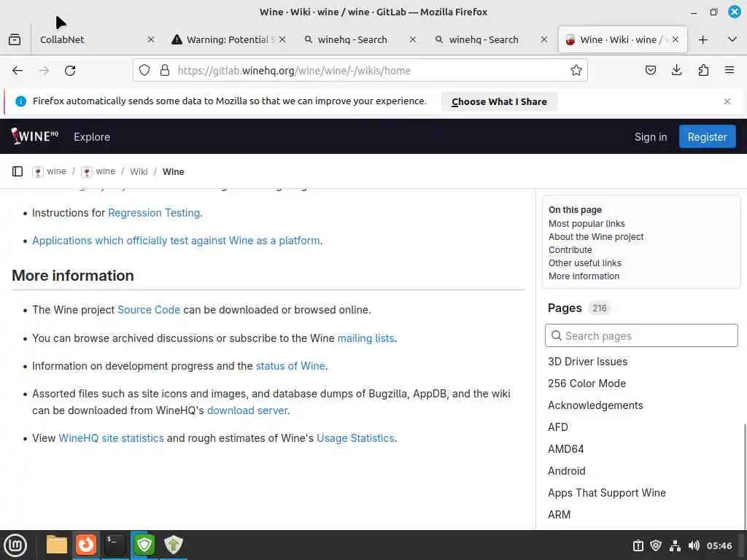Screen dimensions: 747x560
Task: Open the Wiki breadcrumb link
Action: click(139, 171)
